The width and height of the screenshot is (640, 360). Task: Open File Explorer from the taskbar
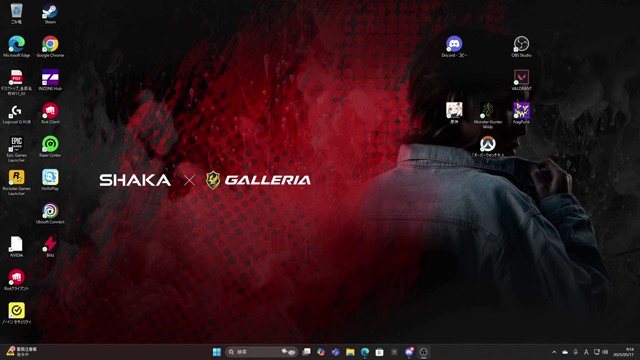pos(350,352)
